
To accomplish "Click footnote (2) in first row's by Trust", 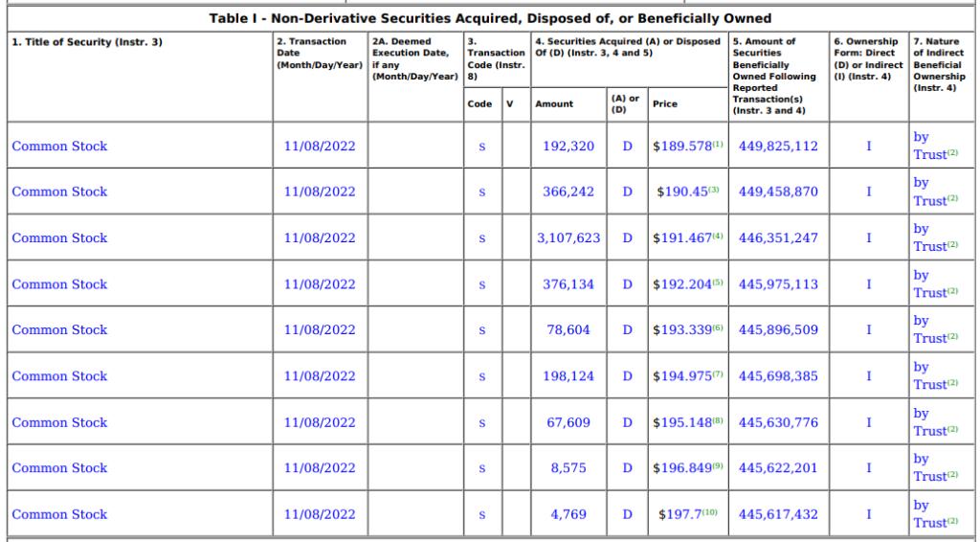I will 952,152.
